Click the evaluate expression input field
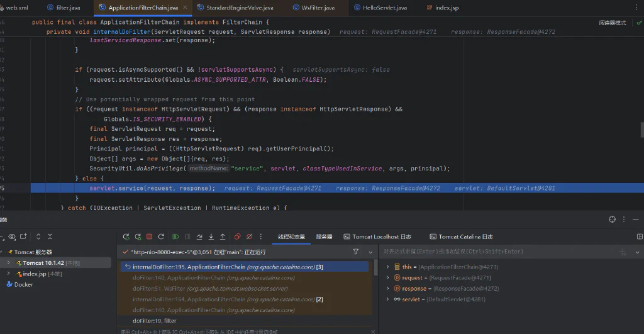The height and width of the screenshot is (334, 644). (x=499, y=252)
